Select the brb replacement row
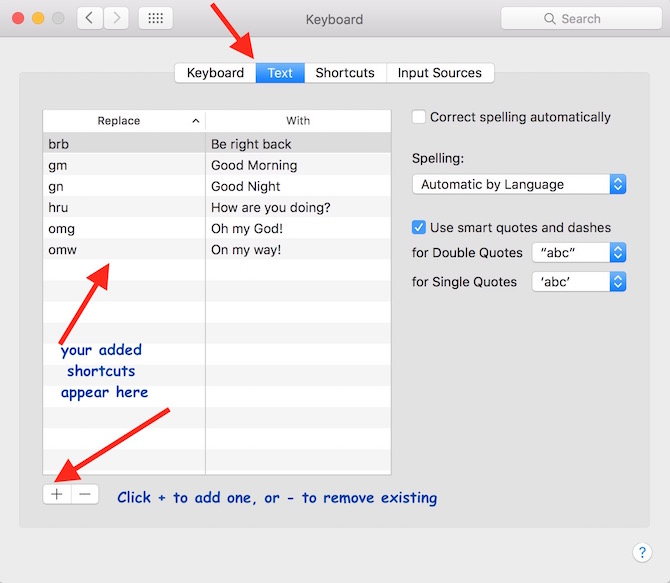Image resolution: width=670 pixels, height=583 pixels. click(123, 144)
